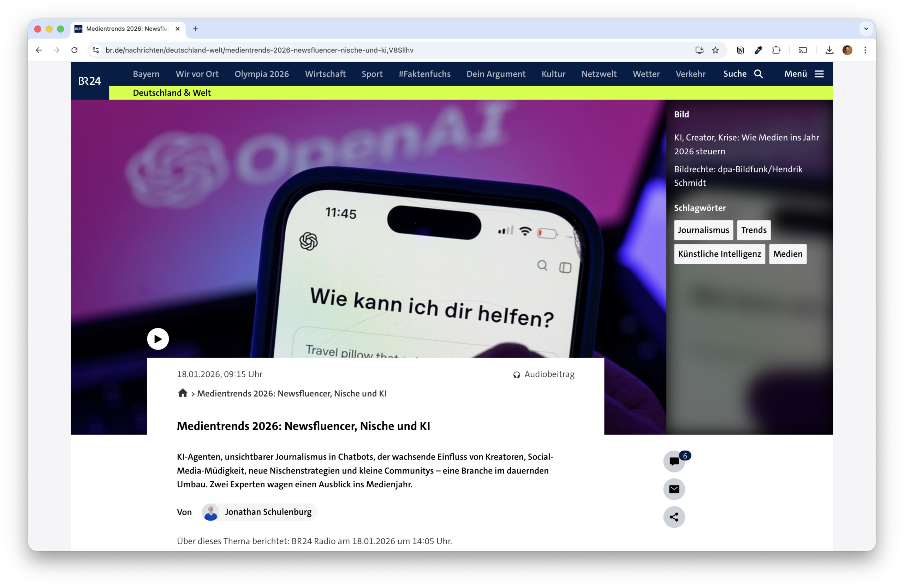
Task: Open Chrome downloads icon
Action: coord(829,50)
